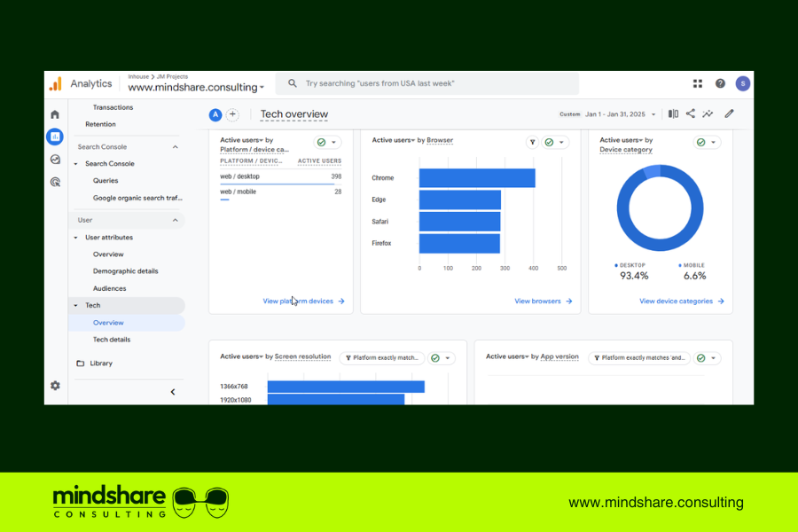Open Google organic search traffic report

[x=137, y=198]
